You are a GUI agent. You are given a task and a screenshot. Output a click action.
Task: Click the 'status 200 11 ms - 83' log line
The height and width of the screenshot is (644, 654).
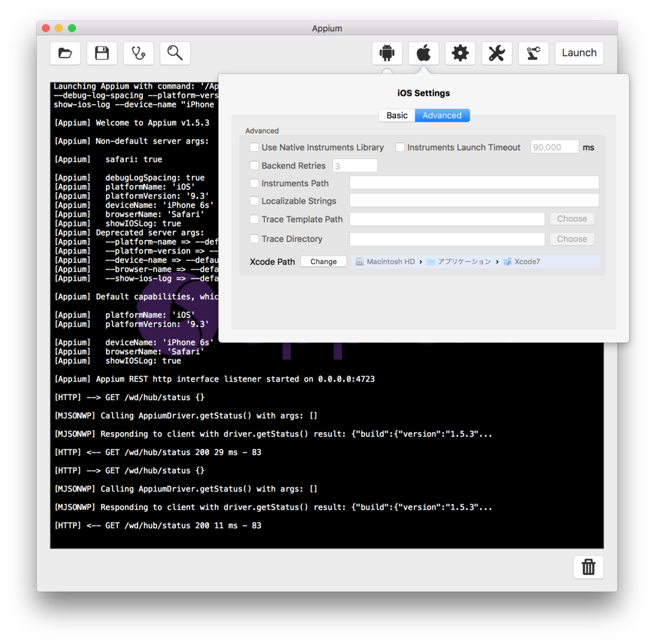pyautogui.click(x=158, y=526)
